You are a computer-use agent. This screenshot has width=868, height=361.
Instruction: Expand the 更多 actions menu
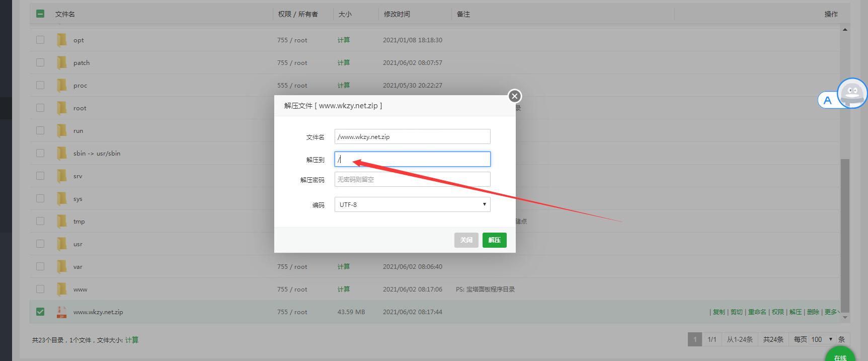(x=831, y=312)
